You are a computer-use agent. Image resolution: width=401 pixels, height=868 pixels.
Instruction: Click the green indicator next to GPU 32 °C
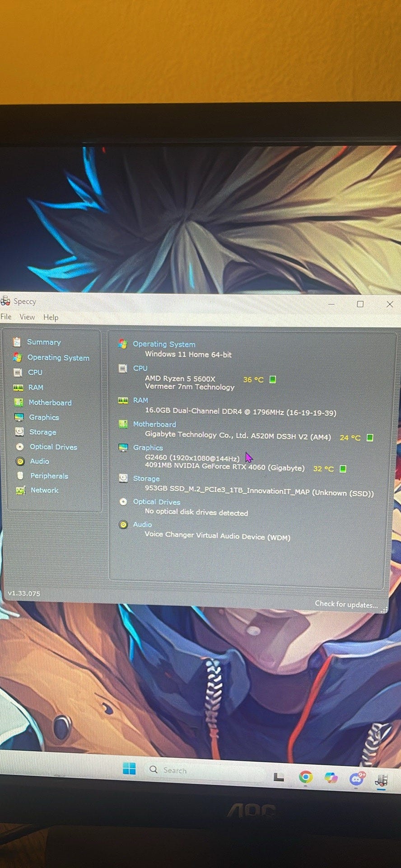(343, 468)
